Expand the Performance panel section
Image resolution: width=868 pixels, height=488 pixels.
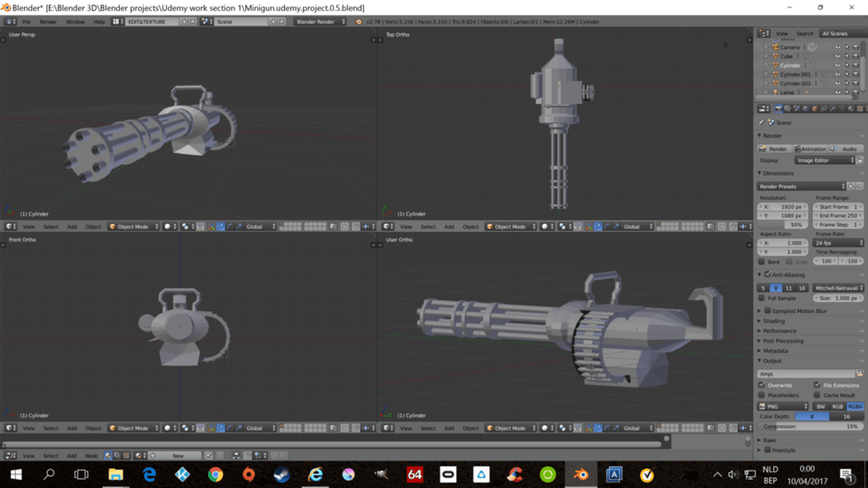[x=779, y=331]
